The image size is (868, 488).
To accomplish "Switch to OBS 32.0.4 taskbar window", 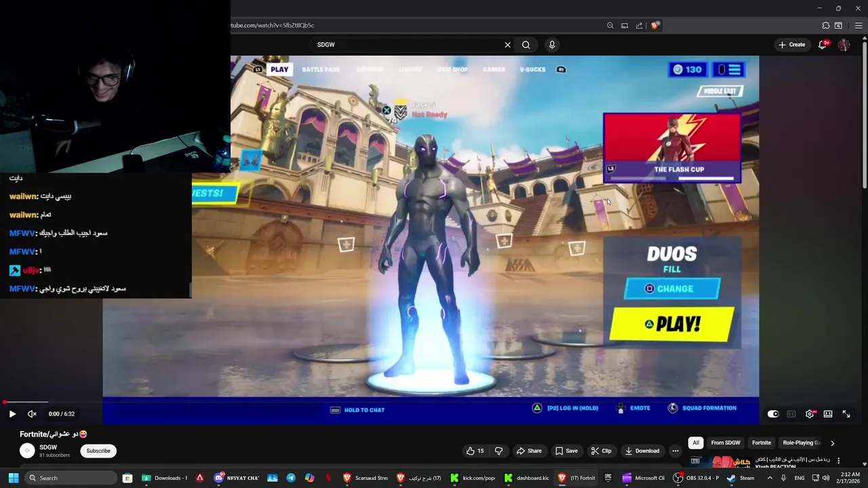I will tap(696, 478).
